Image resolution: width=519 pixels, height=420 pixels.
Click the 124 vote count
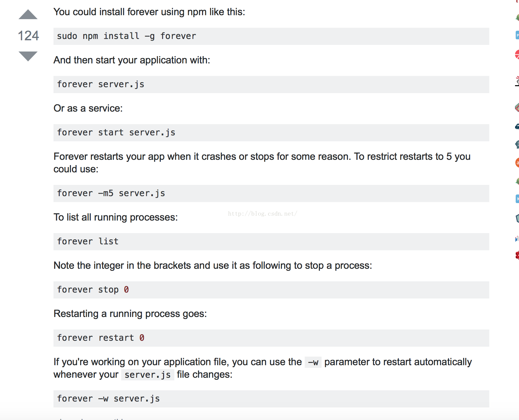coord(28,36)
